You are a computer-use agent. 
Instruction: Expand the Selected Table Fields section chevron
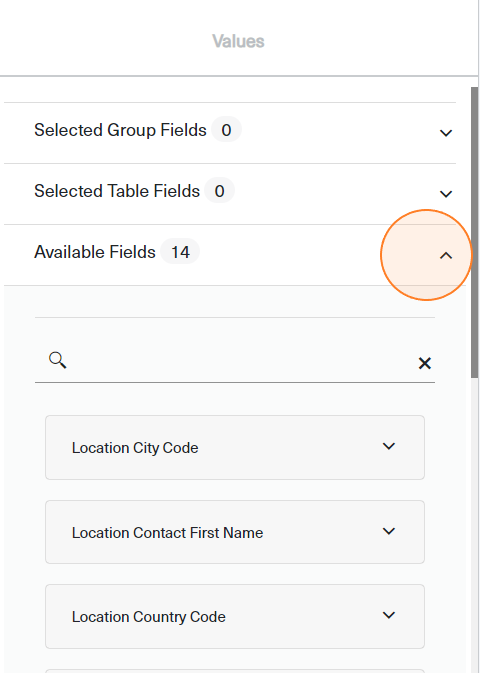(446, 194)
